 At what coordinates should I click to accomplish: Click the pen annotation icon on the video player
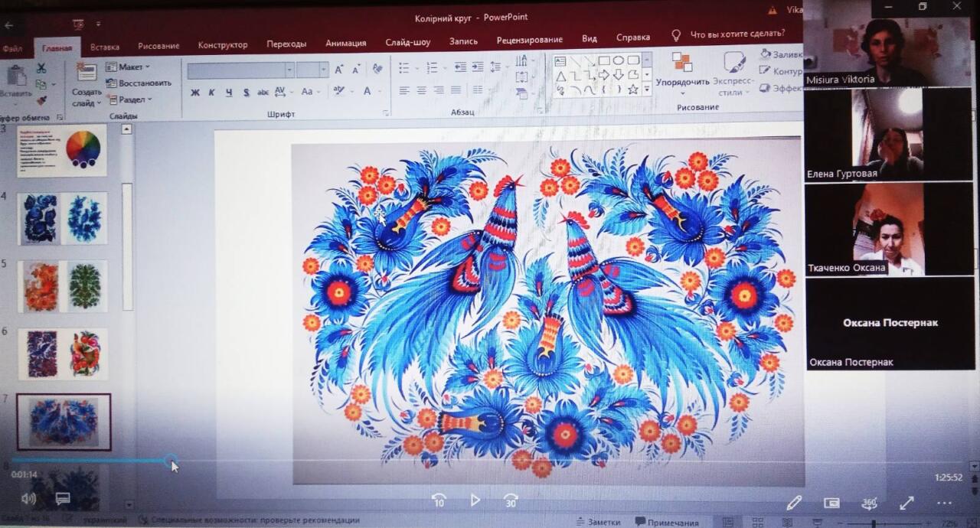pos(794,502)
